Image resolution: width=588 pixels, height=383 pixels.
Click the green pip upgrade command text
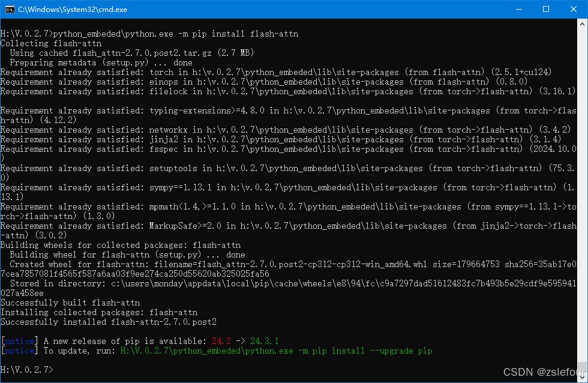pyautogui.click(x=277, y=351)
